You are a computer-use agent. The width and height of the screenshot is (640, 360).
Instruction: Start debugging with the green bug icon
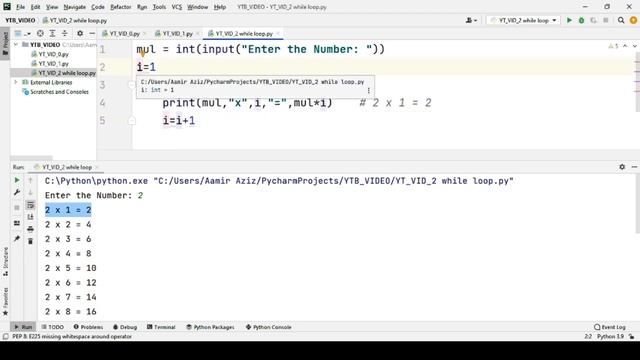click(581, 20)
